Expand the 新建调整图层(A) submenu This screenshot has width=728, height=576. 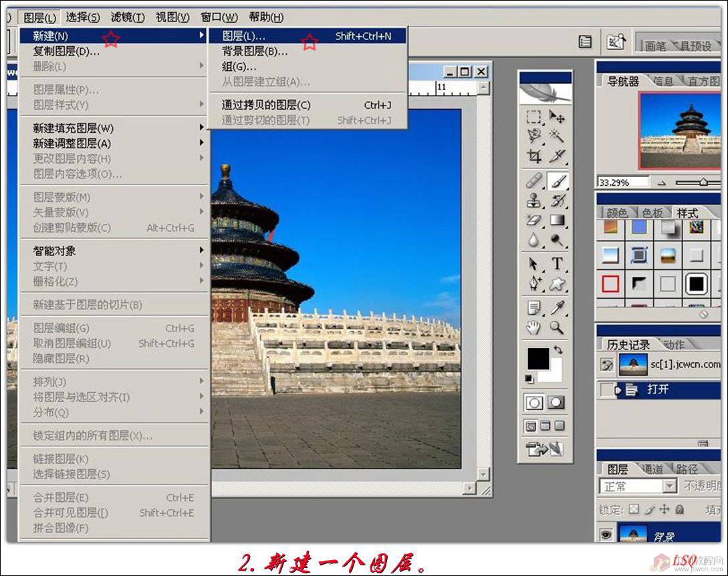[x=113, y=143]
